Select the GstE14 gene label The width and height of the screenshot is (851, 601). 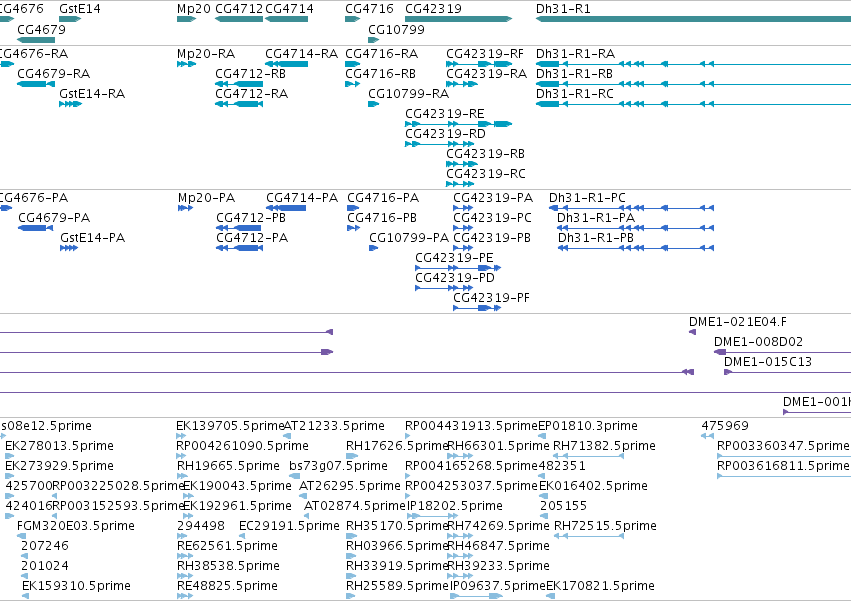coord(80,9)
